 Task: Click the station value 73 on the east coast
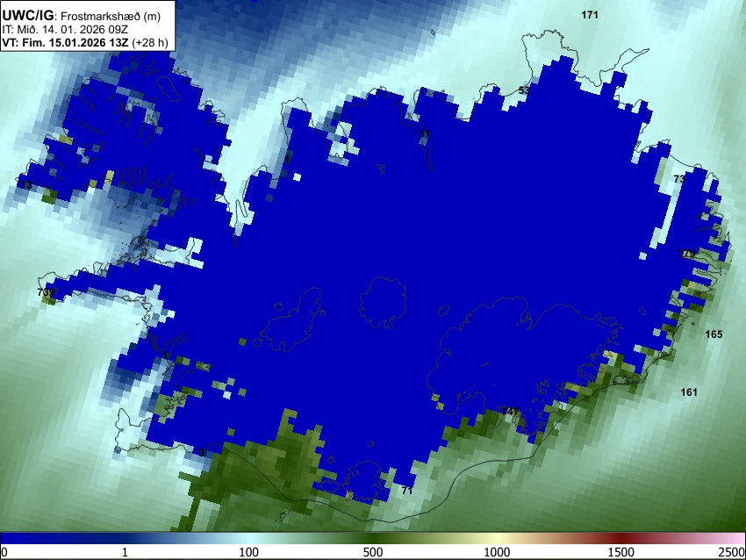pos(679,179)
